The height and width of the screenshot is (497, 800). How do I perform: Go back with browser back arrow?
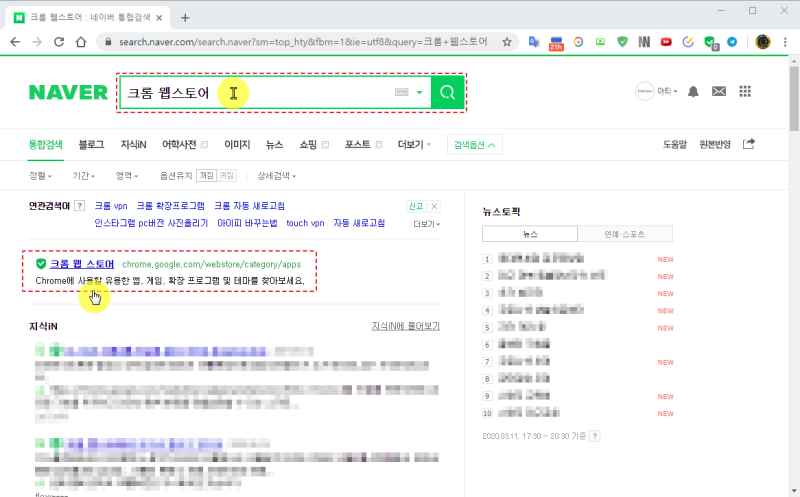(15, 42)
